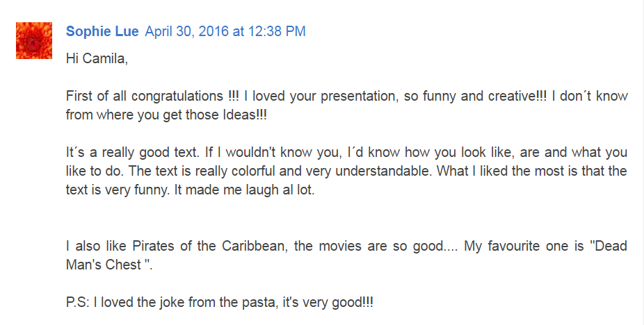This screenshot has width=644, height=325.
Task: Click the word "understandable" in the comment
Action: pyautogui.click(x=383, y=171)
